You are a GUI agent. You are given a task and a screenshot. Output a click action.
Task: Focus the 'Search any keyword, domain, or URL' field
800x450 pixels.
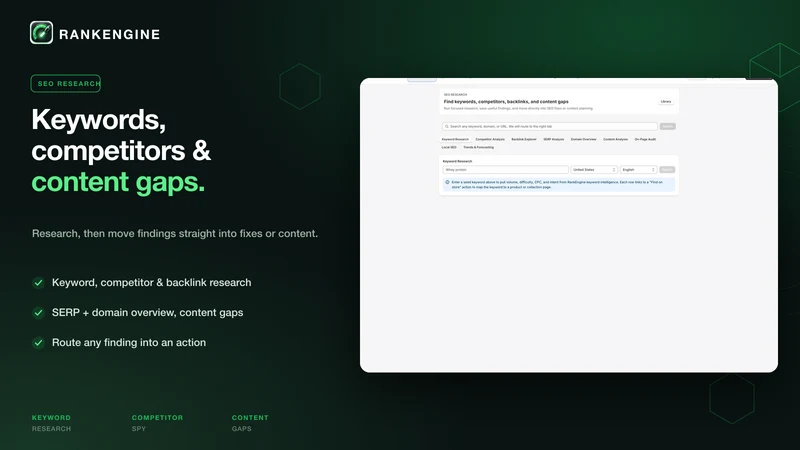click(549, 127)
